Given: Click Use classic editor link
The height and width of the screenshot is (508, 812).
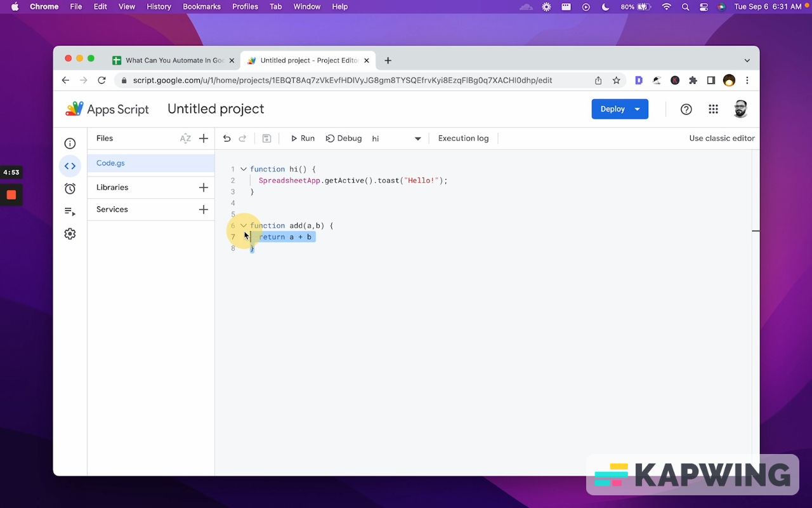Looking at the screenshot, I should point(722,138).
